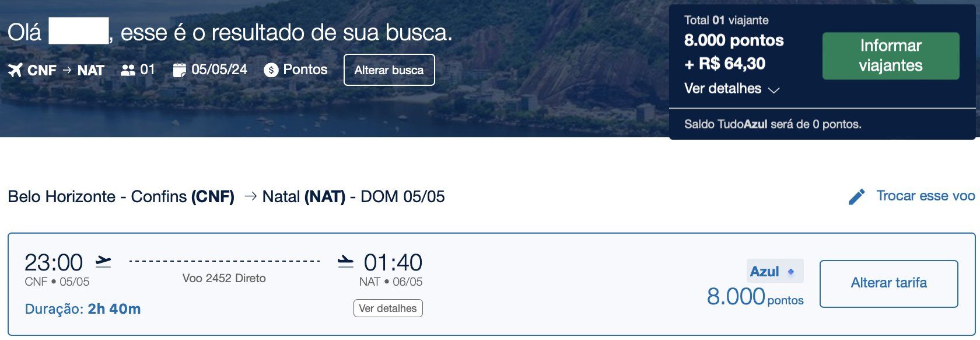
Task: Click the calendar icon beside 05/05/24
Action: click(179, 70)
